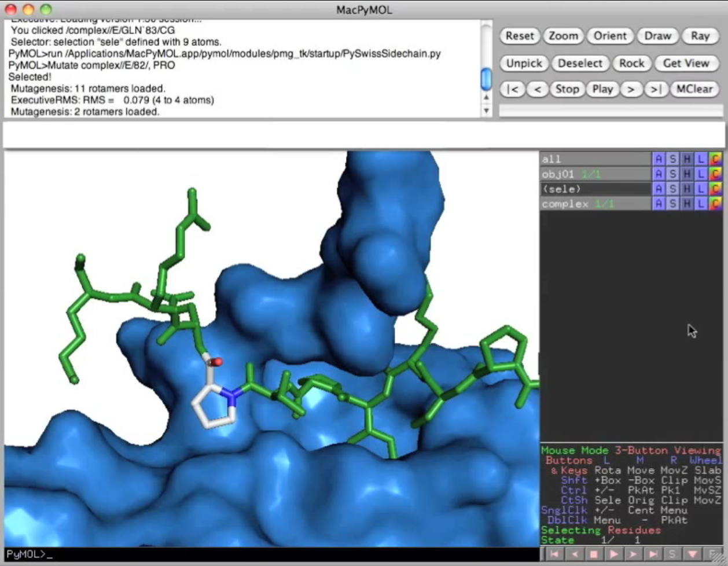The image size is (728, 566).
Task: Click the Get View button
Action: (686, 63)
